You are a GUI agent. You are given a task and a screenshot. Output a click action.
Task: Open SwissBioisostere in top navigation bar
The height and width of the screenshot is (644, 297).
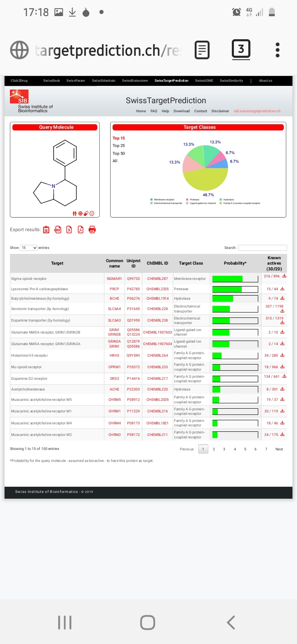pos(135,81)
